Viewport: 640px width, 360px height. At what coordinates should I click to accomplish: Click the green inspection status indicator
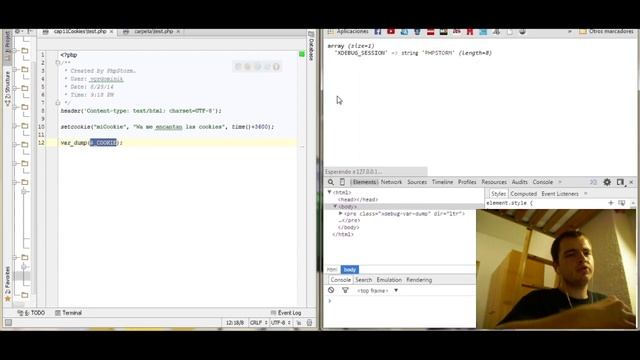click(x=302, y=54)
